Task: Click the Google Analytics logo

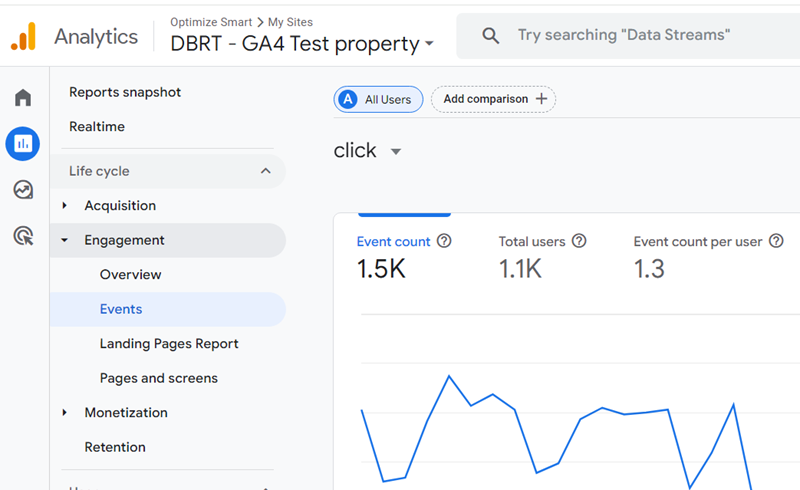Action: tap(23, 37)
